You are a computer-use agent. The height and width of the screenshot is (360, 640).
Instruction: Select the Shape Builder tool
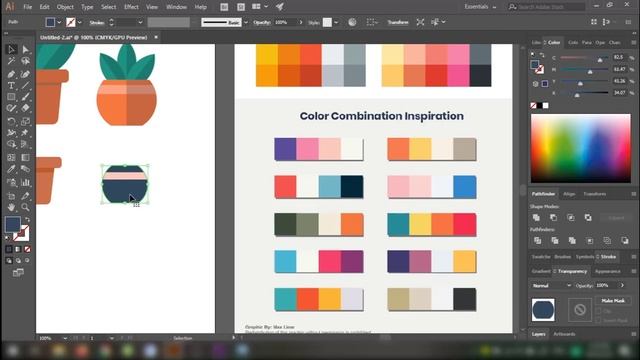[x=11, y=144]
